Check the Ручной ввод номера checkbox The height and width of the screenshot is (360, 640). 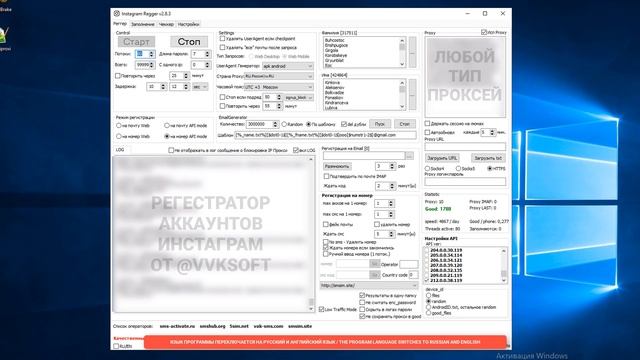point(326,254)
